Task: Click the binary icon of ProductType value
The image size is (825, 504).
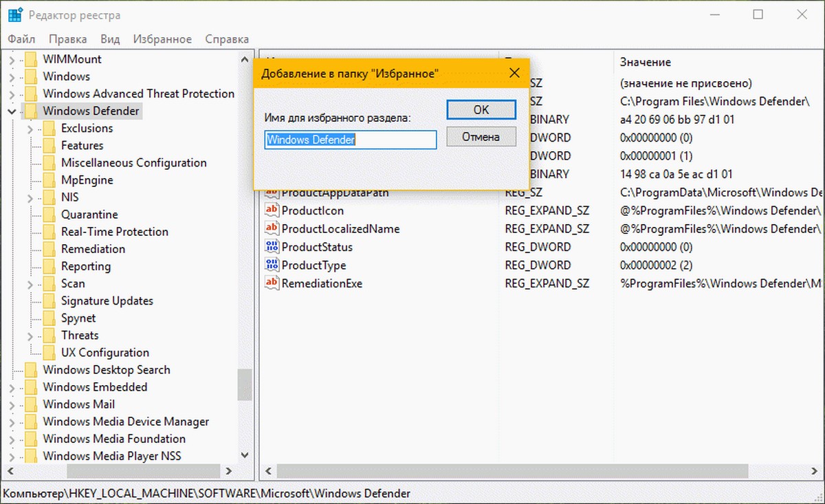Action: [272, 265]
